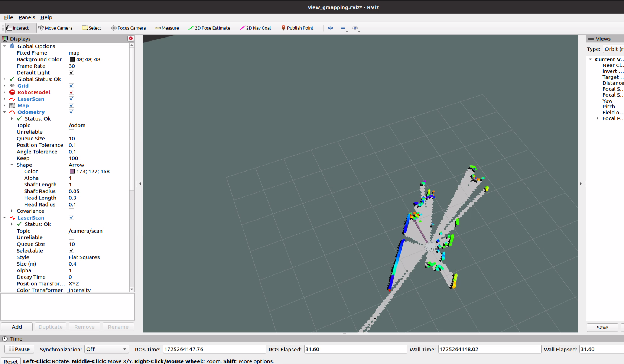This screenshot has height=364, width=624.
Task: Enable Unreliable for the /odom topic
Action: pos(71,132)
